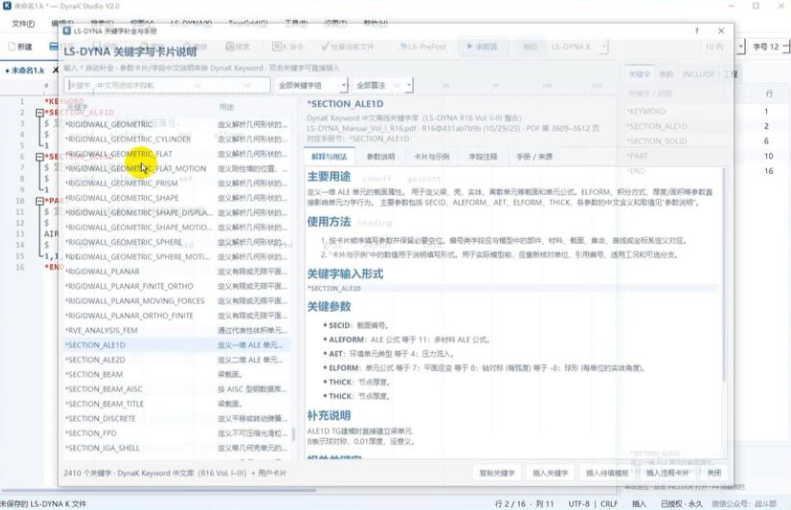This screenshot has height=510, width=791.
Task: Click the 用途 column header
Action: (x=227, y=107)
